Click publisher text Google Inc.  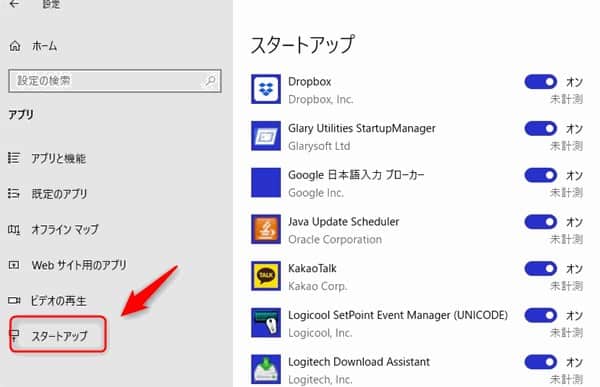[x=316, y=193]
